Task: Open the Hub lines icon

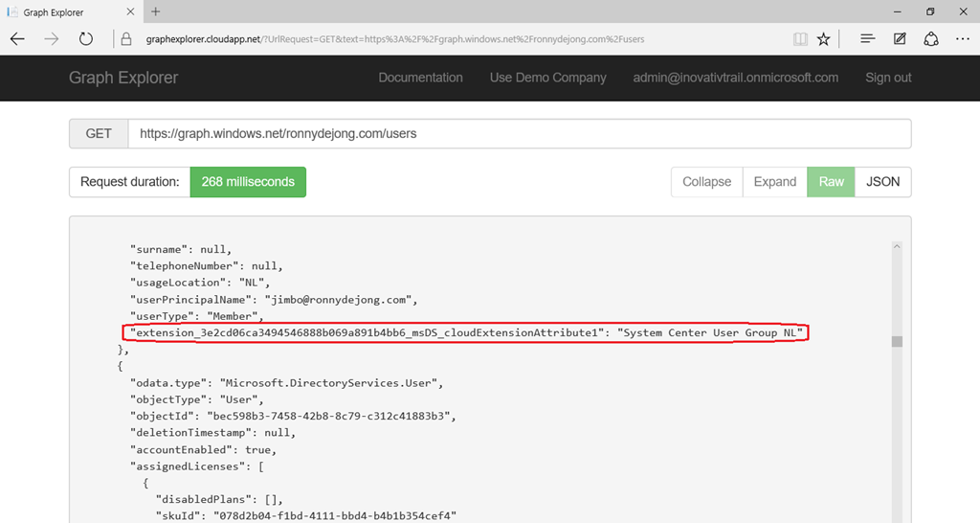Action: point(867,39)
